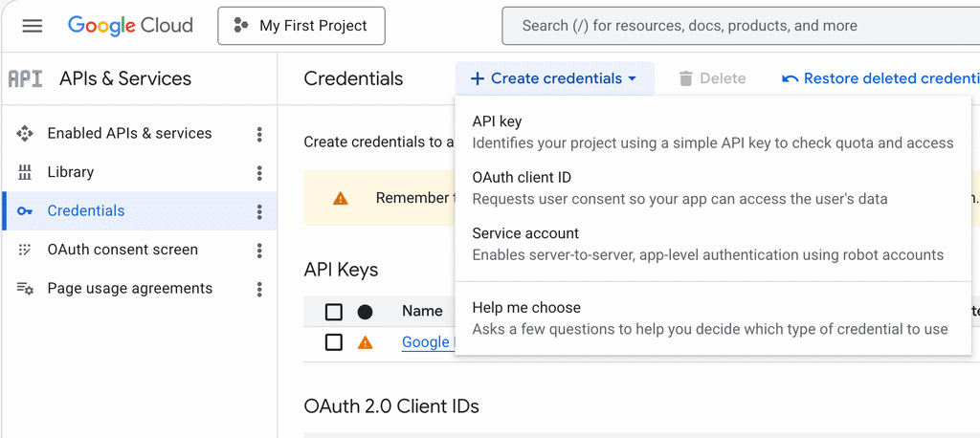Open more options for Credentials
The height and width of the screenshot is (438, 980).
pos(259,211)
